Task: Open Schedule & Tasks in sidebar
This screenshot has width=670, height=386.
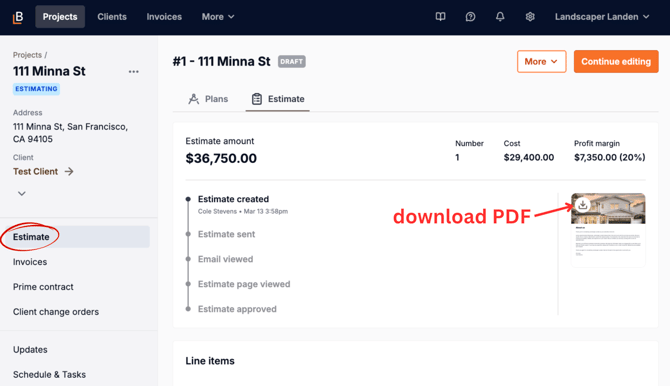Action: tap(49, 375)
